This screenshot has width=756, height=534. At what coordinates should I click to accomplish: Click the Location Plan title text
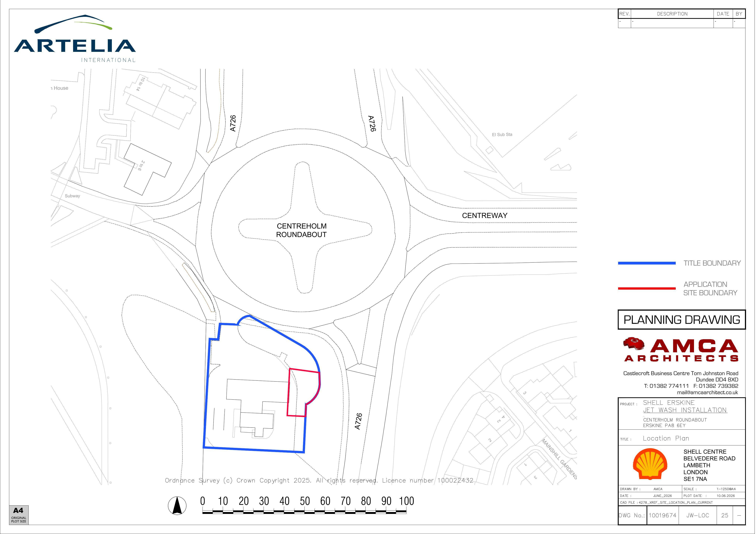coord(666,439)
